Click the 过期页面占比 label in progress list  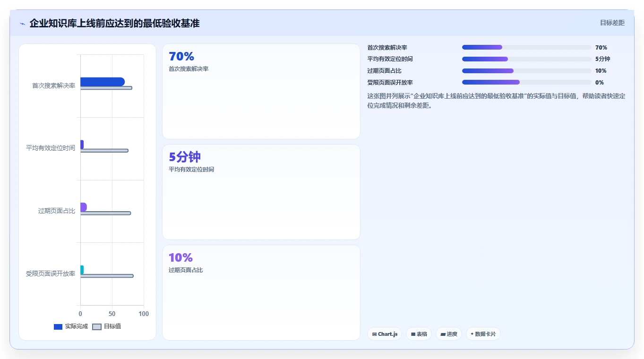(385, 71)
